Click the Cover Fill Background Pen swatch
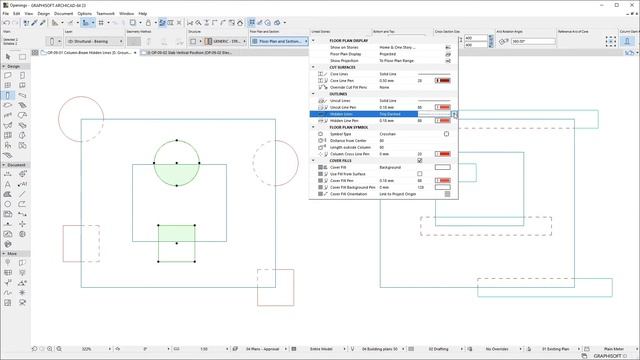640x360 pixels. [442, 187]
